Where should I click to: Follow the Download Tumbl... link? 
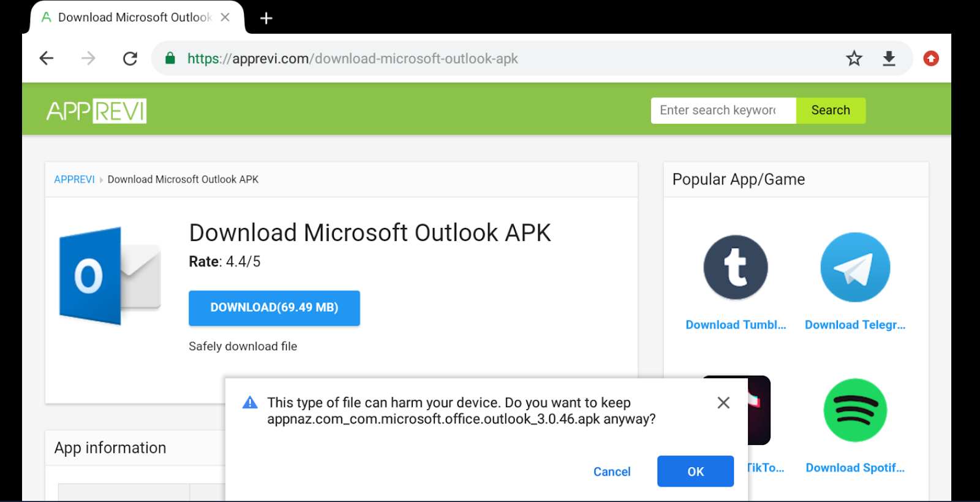click(x=736, y=325)
